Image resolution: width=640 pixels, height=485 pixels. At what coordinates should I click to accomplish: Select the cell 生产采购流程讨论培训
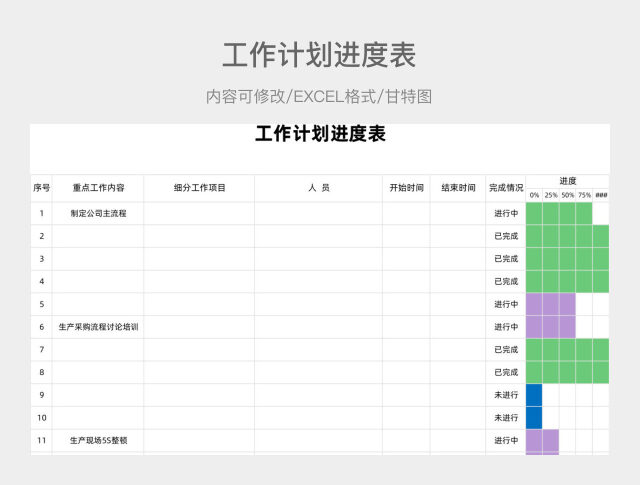pyautogui.click(x=98, y=327)
